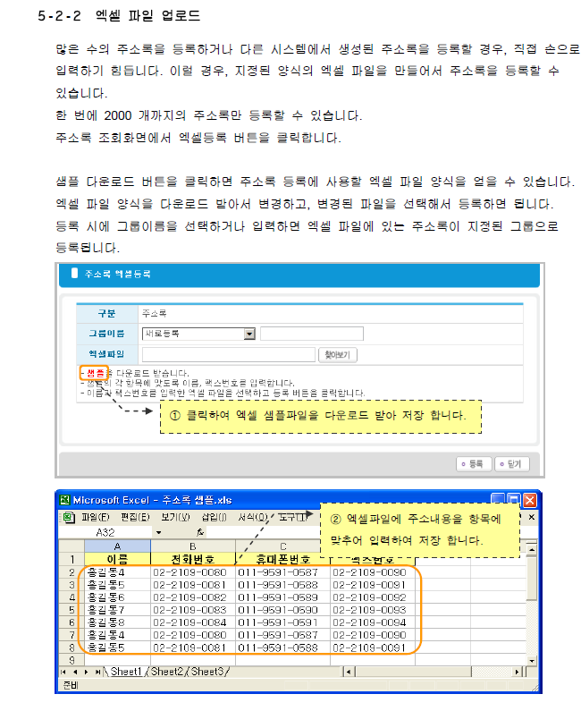Viewport: 581px width, 728px height.
Task: Open the 편집(E) menu
Action: pos(135,517)
